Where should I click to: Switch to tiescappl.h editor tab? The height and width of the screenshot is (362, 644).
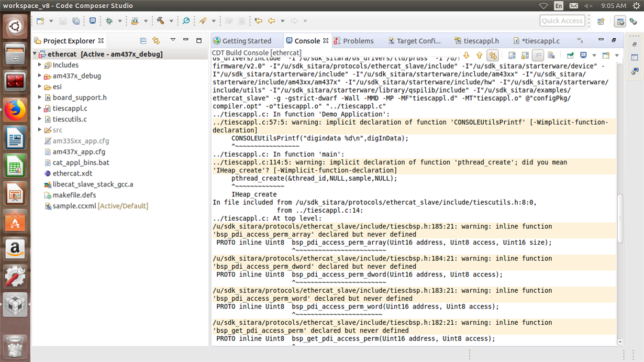[476, 41]
